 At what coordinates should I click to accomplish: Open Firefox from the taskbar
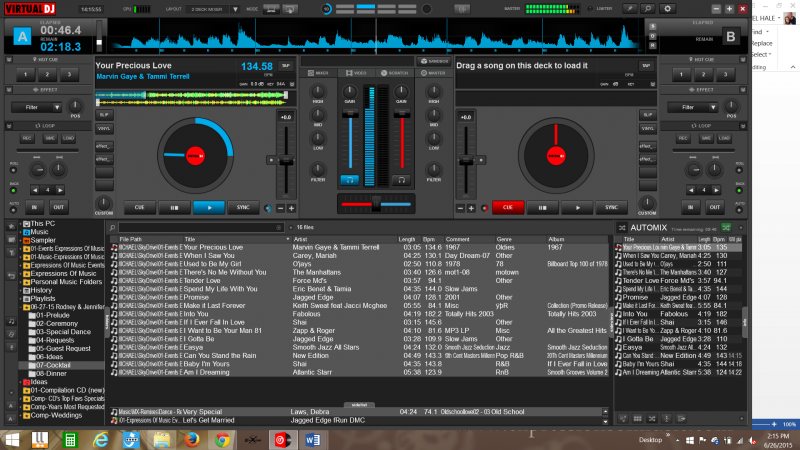pyautogui.click(x=192, y=439)
